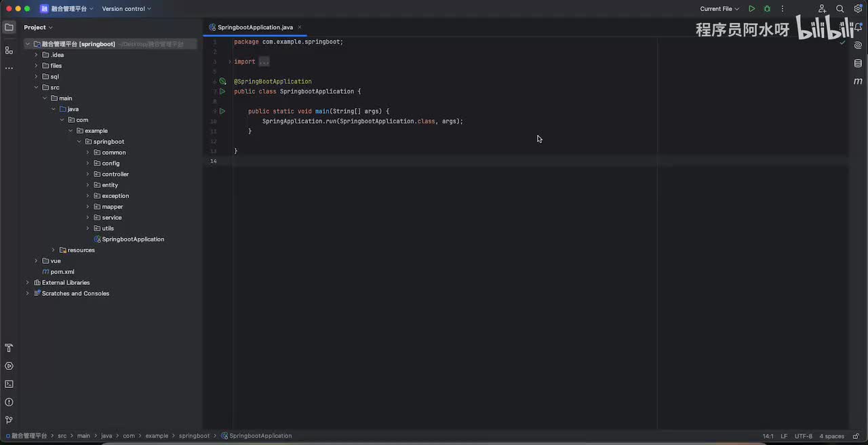Viewport: 868px width, 445px height.
Task: Click run gutter icon beside main method
Action: pos(222,111)
